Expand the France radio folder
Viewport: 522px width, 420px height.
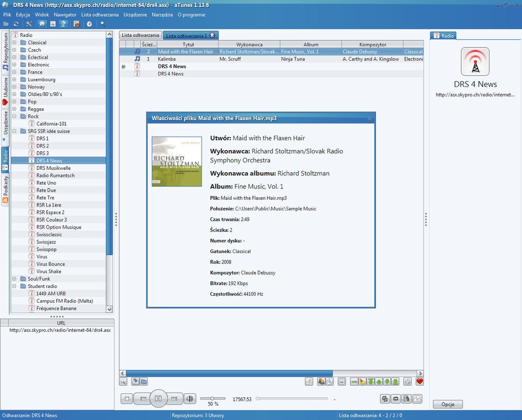point(14,72)
